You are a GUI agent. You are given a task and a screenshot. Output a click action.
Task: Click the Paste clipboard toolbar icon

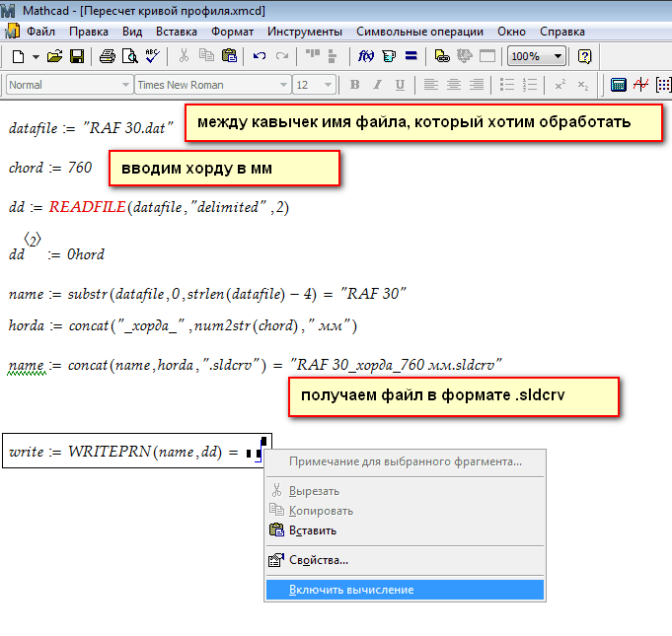[x=229, y=55]
